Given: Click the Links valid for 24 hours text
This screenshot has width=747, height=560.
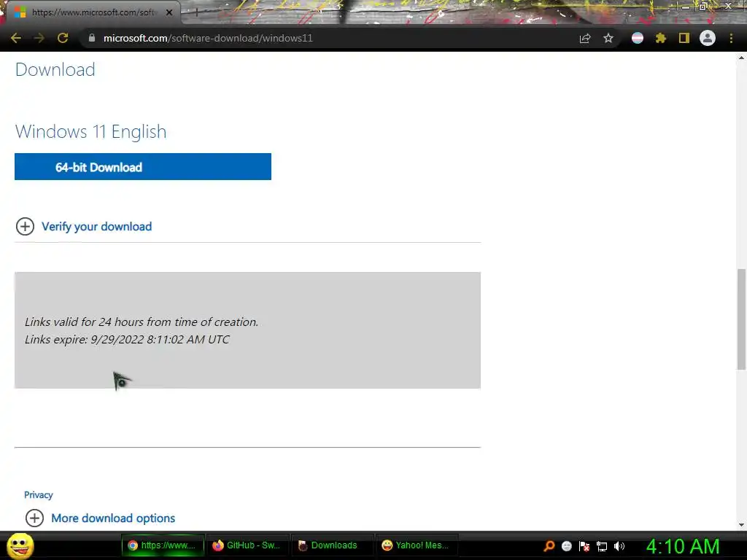Looking at the screenshot, I should [x=142, y=322].
